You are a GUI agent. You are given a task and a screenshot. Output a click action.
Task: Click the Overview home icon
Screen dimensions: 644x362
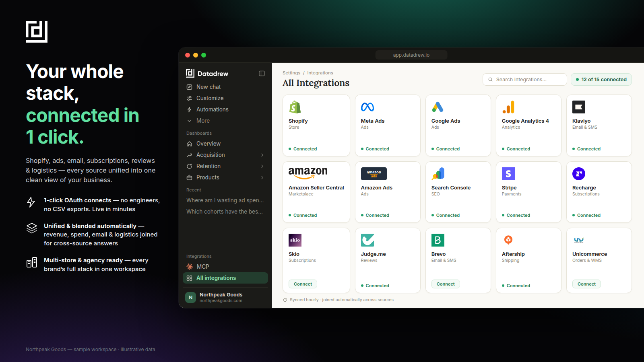click(x=189, y=144)
